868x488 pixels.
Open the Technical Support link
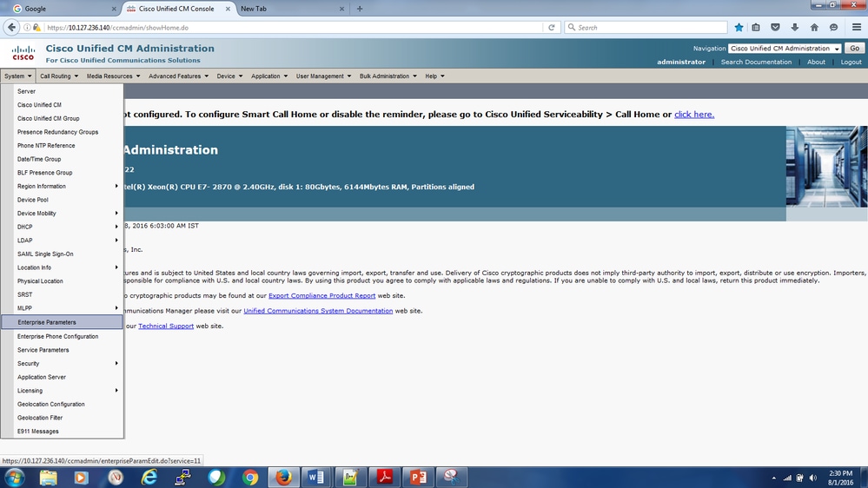[x=166, y=326]
